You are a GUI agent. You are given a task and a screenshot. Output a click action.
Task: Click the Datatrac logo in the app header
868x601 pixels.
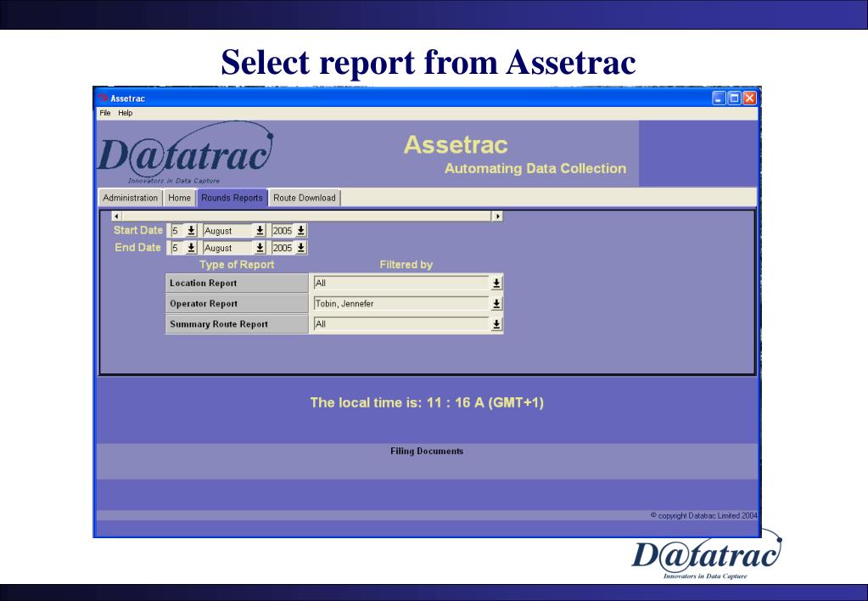tap(186, 153)
